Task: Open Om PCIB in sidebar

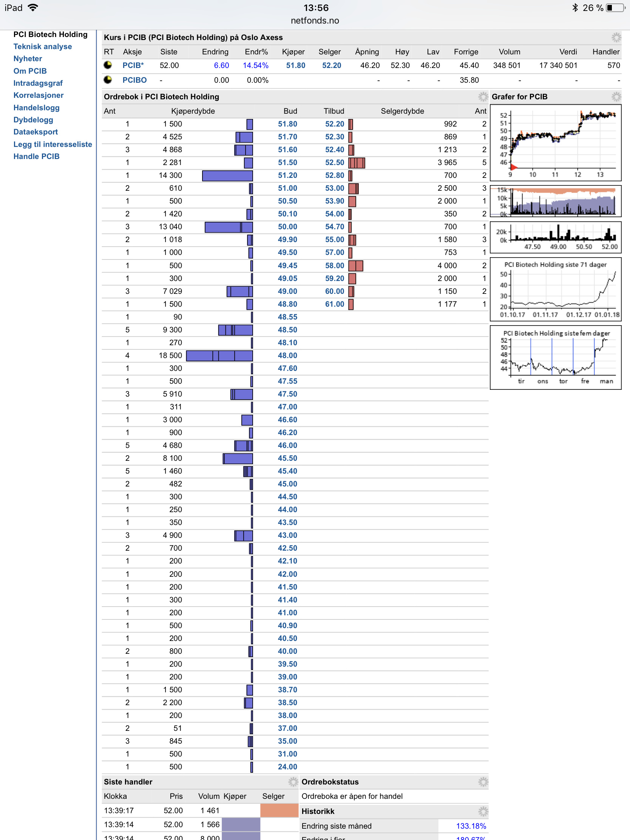Action: tap(30, 71)
